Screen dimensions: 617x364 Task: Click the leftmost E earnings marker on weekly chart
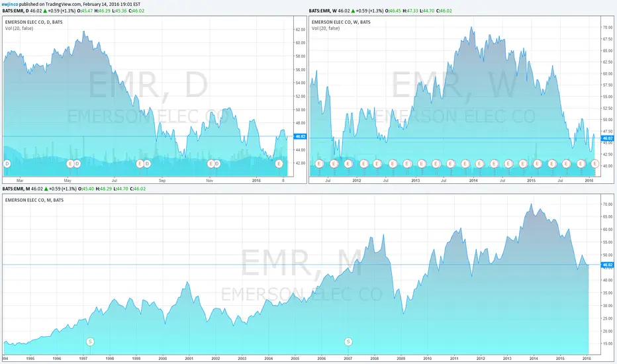[319, 163]
